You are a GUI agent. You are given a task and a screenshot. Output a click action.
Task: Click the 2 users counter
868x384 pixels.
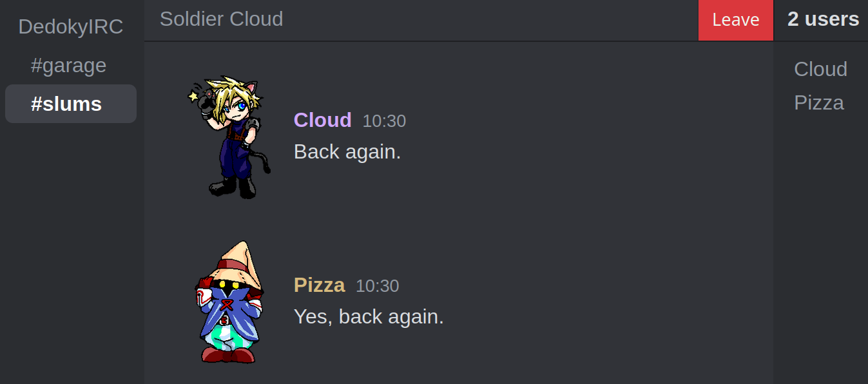pos(823,19)
